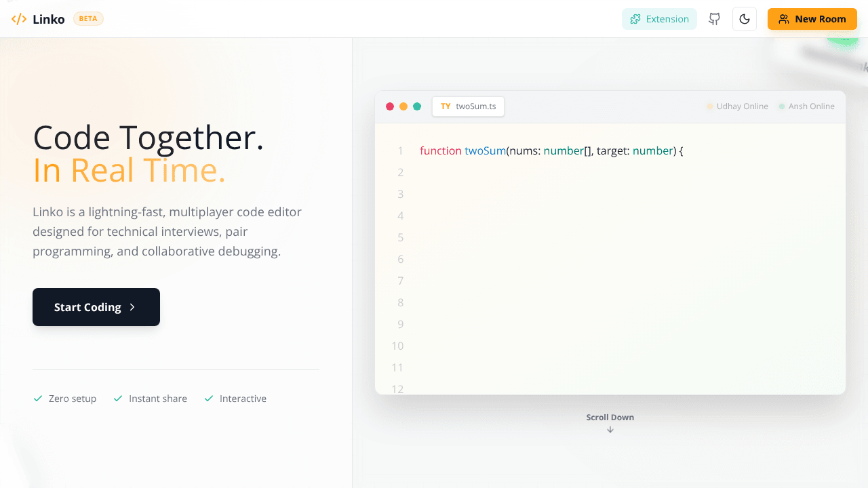868x488 pixels.
Task: Click the Interactive feature label
Action: tap(243, 399)
